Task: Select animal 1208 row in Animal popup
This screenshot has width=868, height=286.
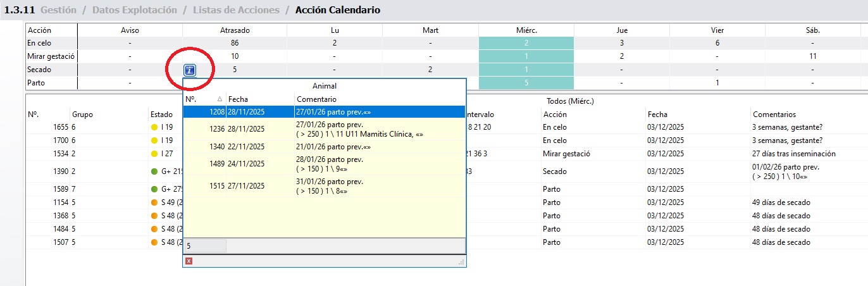Action: tap(324, 111)
